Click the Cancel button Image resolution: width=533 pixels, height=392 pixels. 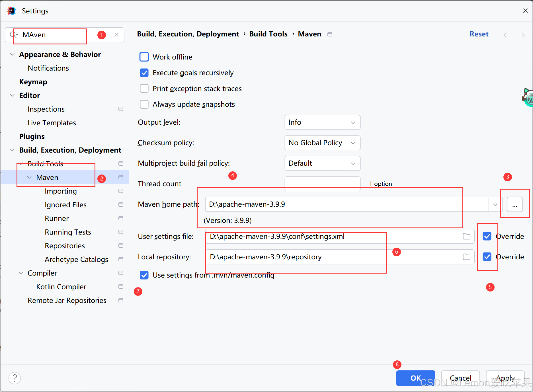[x=460, y=378]
